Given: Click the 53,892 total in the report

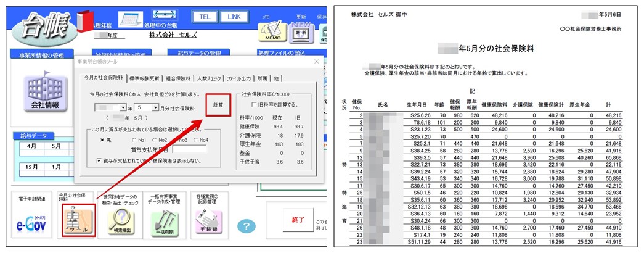Looking at the screenshot, I should coord(614,199).
